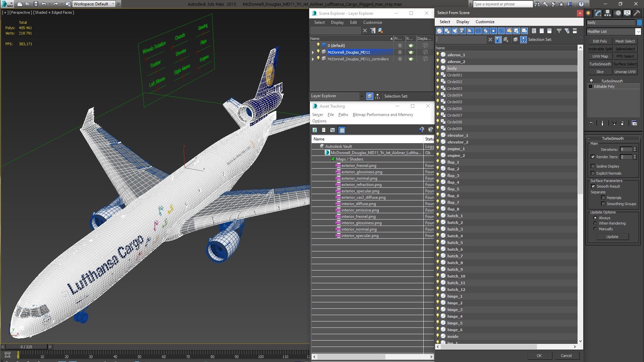
Task: Click the Sort by Layer icon near Selection Set
Action: 516,40
